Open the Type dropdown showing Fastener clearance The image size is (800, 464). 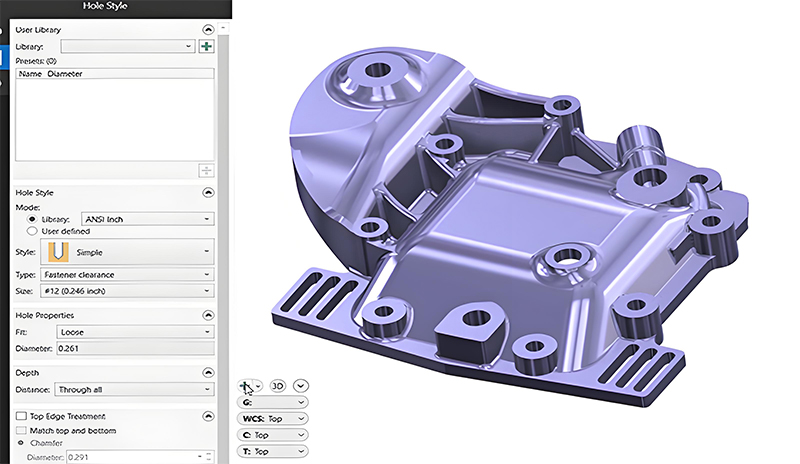126,274
